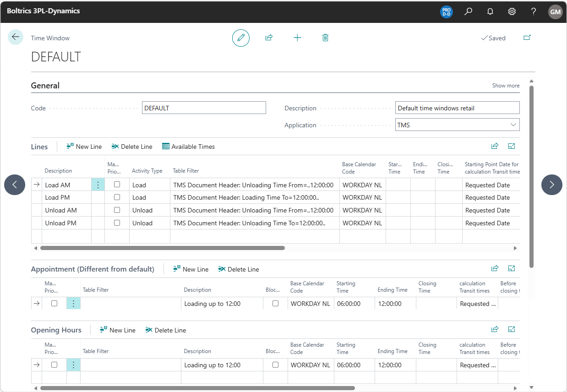
Task: Tick Blocked checkbox in Appointment row
Action: [x=275, y=304]
